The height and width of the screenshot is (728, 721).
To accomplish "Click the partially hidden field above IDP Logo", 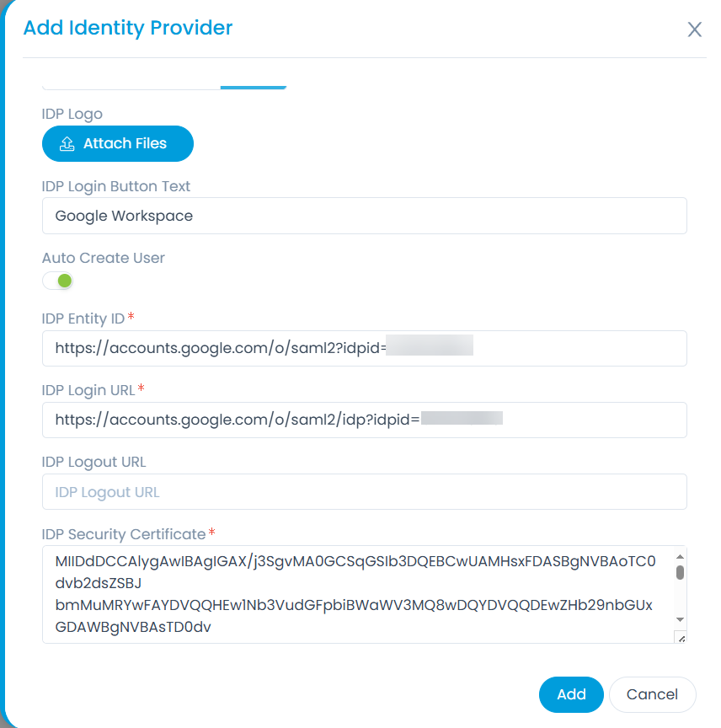I will coord(131,85).
